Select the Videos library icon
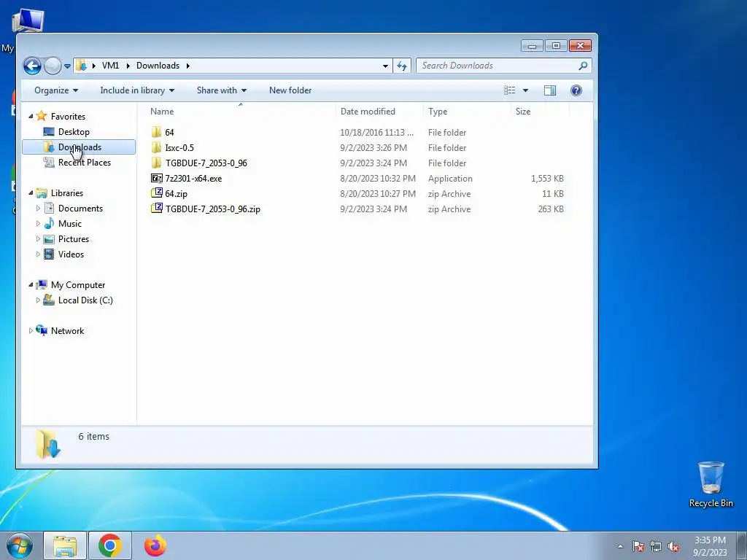Image resolution: width=747 pixels, height=560 pixels. pos(49,254)
